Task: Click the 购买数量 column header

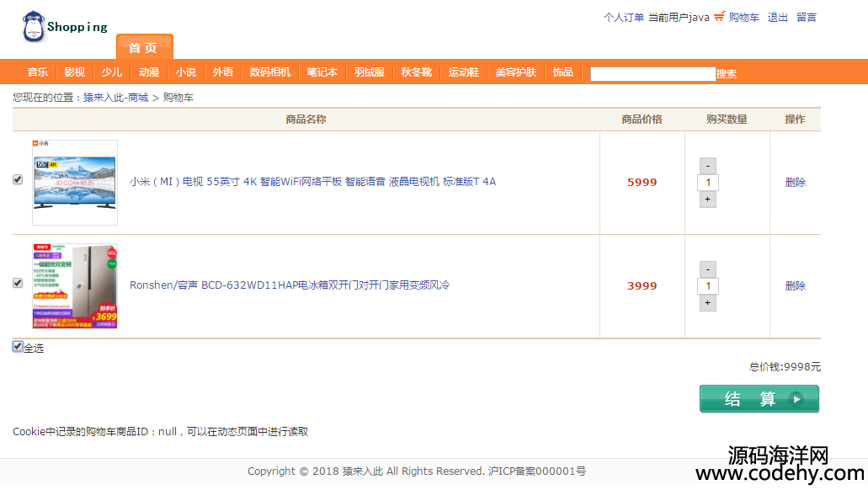Action: coord(727,119)
